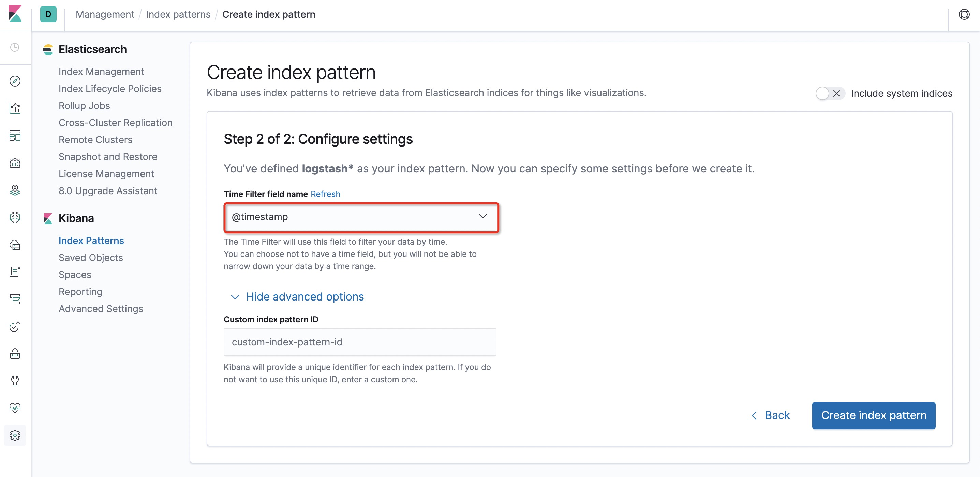Open Advanced Settings in Kibana menu
The width and height of the screenshot is (980, 477).
point(101,309)
